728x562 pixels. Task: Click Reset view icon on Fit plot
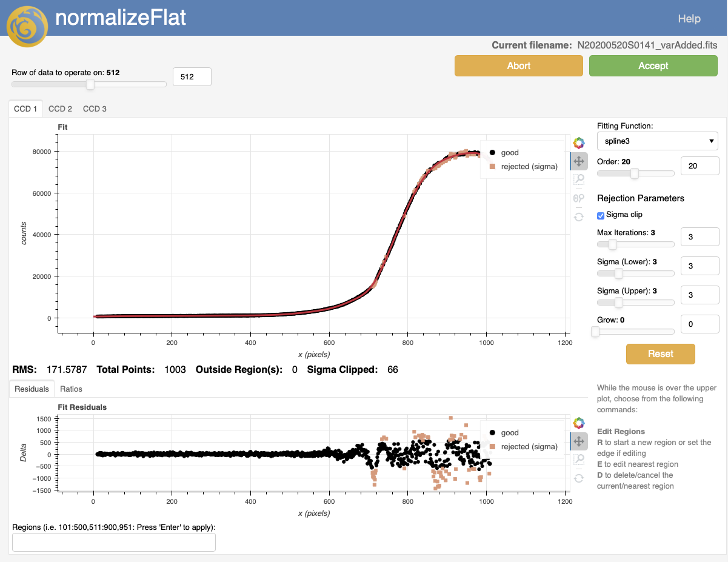pyautogui.click(x=579, y=216)
